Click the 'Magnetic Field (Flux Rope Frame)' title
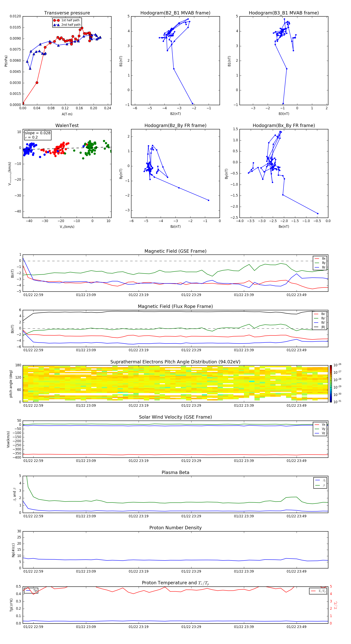This screenshot has height=644, width=351. point(175,306)
